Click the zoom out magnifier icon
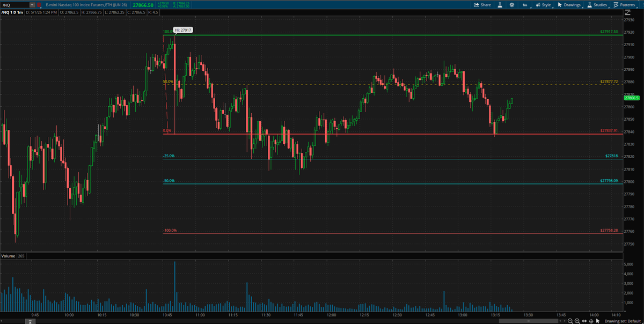Viewport: 644px width, 324px height. 570,321
